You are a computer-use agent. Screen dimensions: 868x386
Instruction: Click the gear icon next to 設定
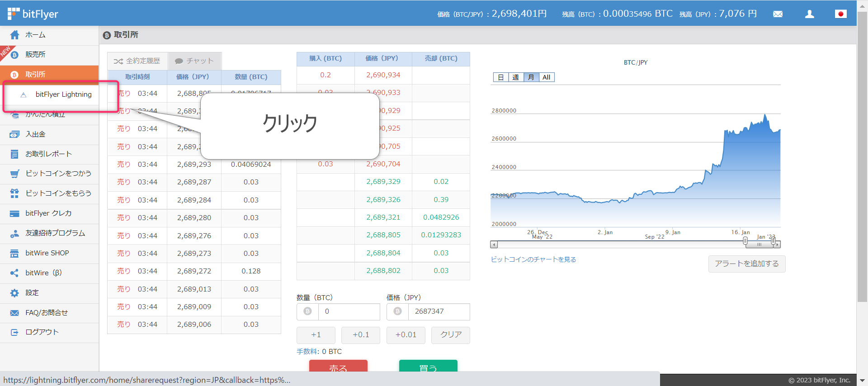coord(14,293)
